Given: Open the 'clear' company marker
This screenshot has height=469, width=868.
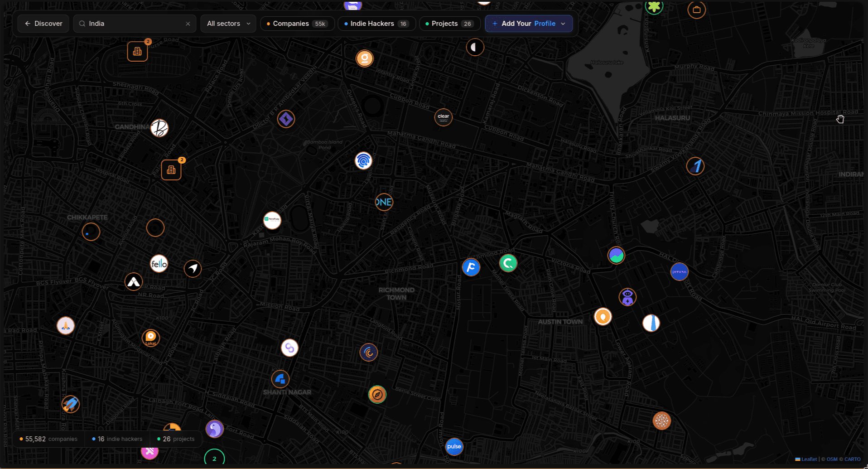Looking at the screenshot, I should point(444,117).
